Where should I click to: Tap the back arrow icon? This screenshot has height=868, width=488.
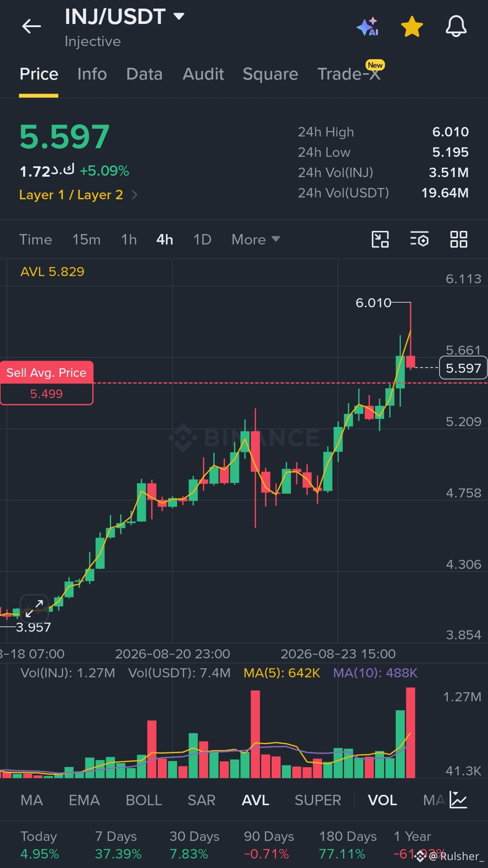tap(31, 26)
